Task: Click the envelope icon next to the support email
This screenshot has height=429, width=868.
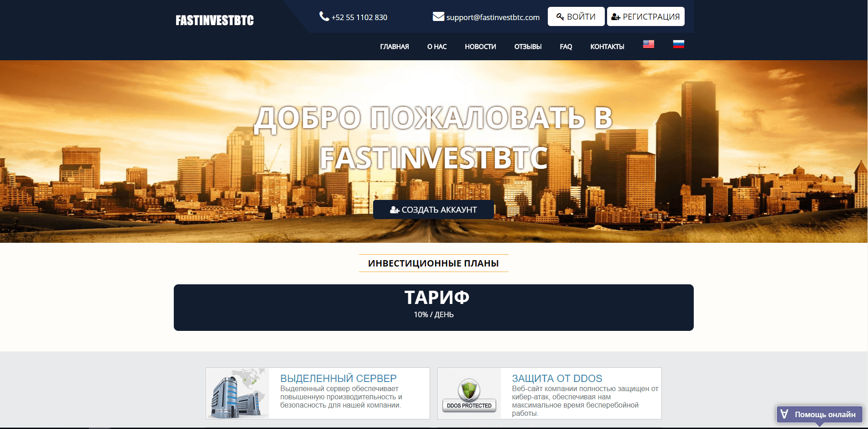Action: tap(437, 16)
